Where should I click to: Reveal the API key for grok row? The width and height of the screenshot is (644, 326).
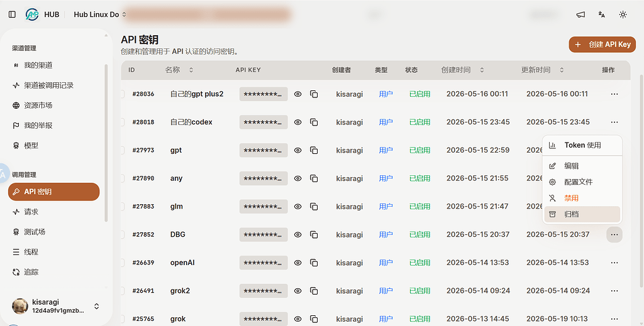(297, 318)
